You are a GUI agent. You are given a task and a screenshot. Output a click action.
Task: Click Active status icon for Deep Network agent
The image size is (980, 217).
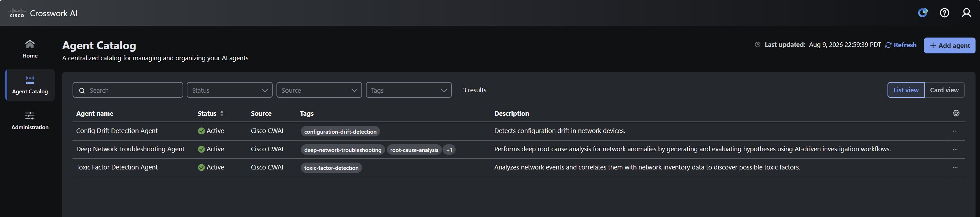coord(201,149)
